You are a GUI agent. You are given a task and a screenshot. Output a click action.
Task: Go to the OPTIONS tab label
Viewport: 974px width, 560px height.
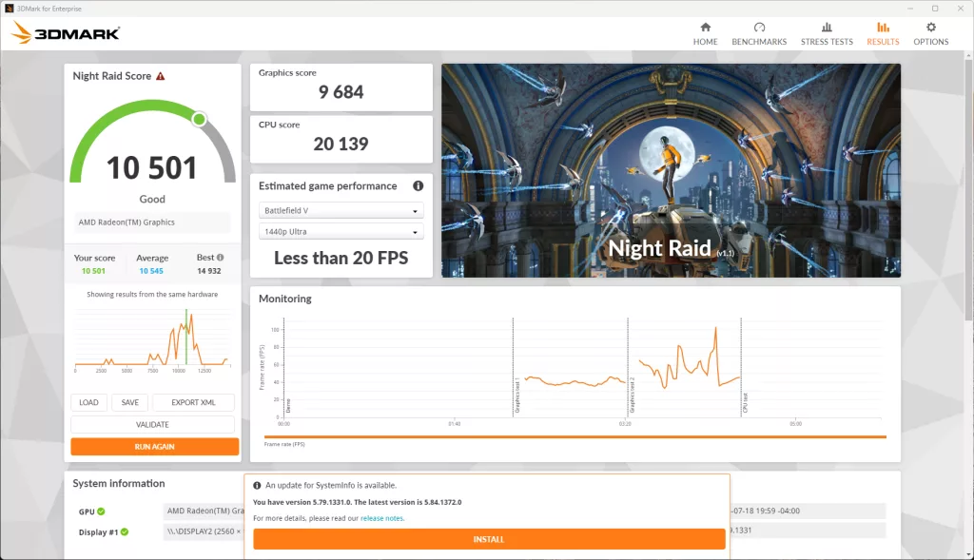pyautogui.click(x=930, y=42)
